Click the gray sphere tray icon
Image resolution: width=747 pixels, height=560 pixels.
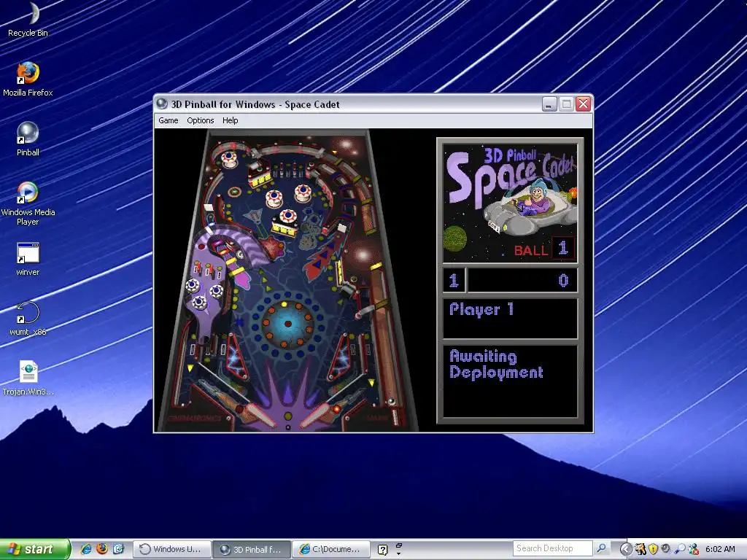coord(665,549)
